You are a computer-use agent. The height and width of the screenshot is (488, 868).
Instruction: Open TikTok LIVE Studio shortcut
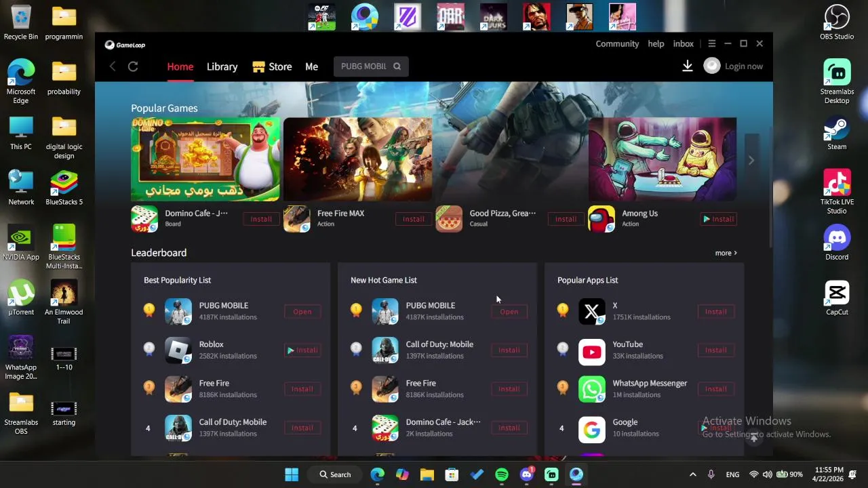tap(837, 192)
